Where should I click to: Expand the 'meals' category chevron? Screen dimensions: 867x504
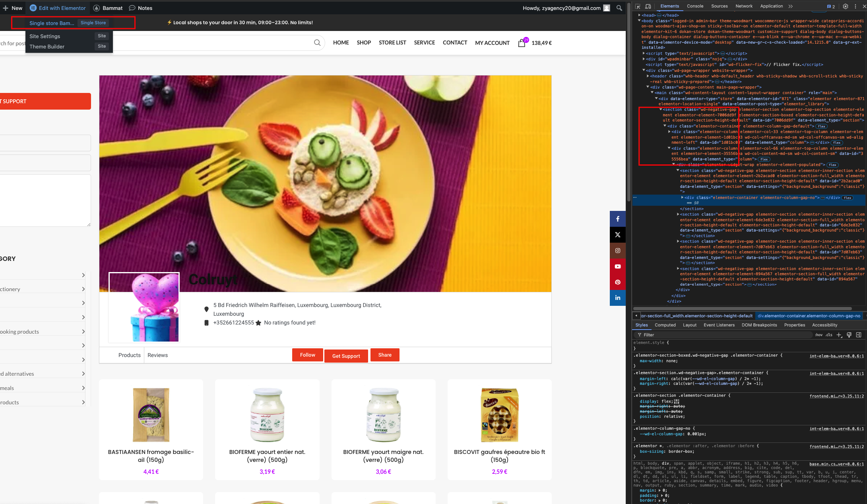coord(83,388)
